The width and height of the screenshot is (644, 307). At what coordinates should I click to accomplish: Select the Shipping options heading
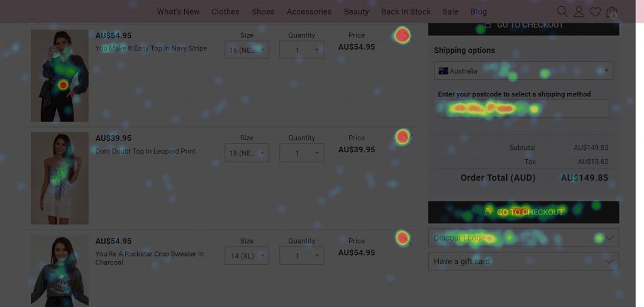(465, 50)
